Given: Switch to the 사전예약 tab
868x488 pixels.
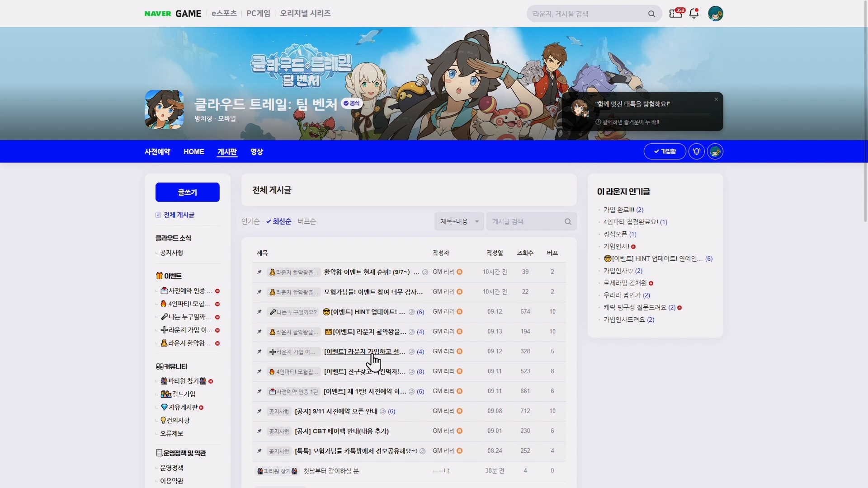Looking at the screenshot, I should tap(157, 152).
